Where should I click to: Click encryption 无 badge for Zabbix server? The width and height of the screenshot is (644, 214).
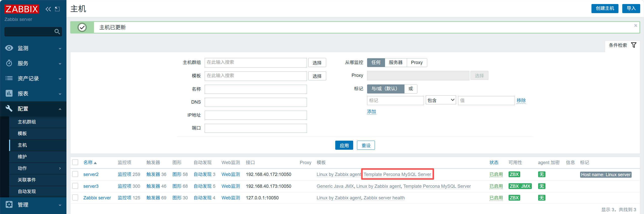click(x=542, y=198)
